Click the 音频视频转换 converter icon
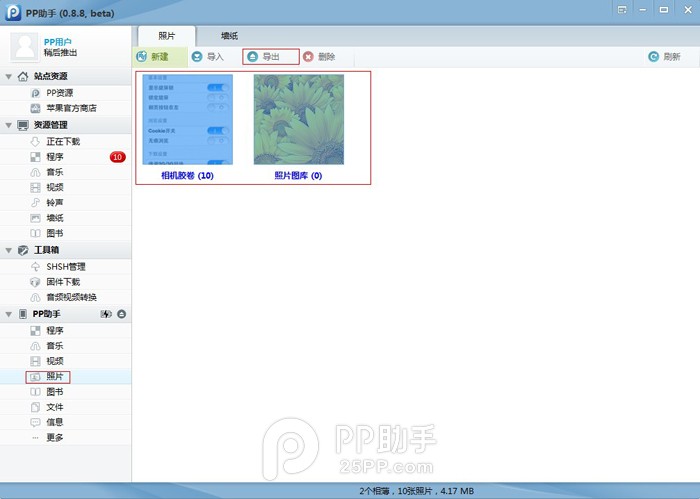 coord(35,297)
